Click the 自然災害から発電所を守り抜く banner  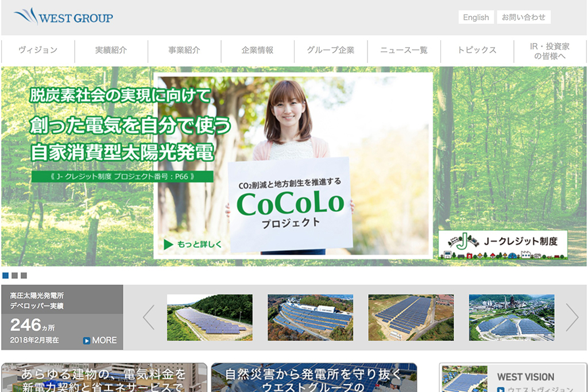click(314, 378)
